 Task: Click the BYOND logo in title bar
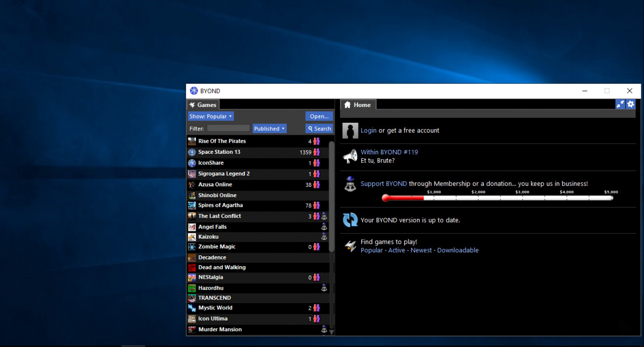[194, 91]
